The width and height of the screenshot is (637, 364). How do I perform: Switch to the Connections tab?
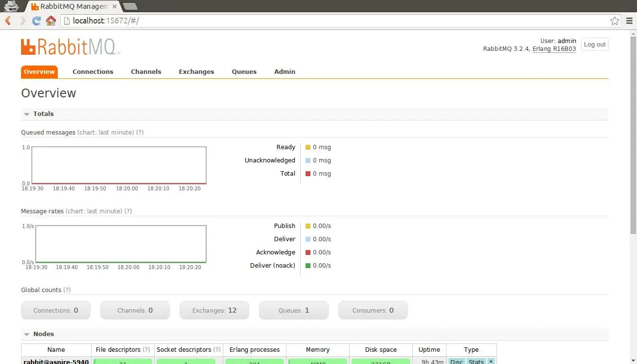[93, 71]
